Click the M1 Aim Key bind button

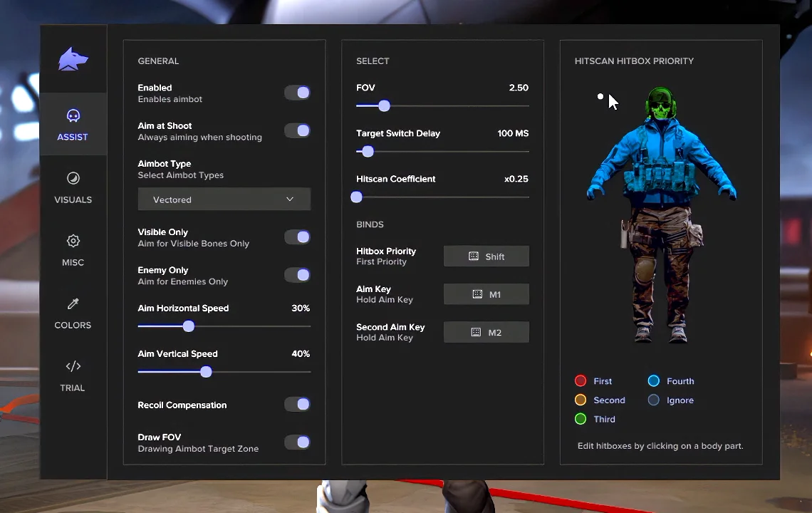tap(486, 294)
